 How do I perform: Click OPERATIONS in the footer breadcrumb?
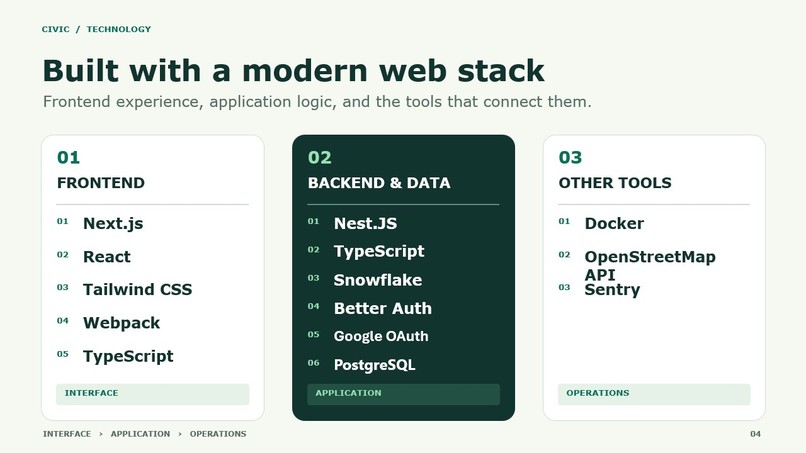218,434
